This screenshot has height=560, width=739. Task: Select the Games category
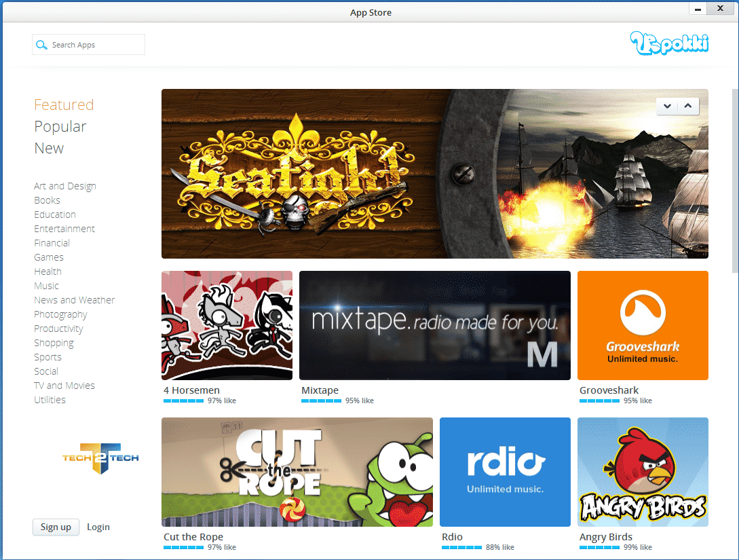49,257
